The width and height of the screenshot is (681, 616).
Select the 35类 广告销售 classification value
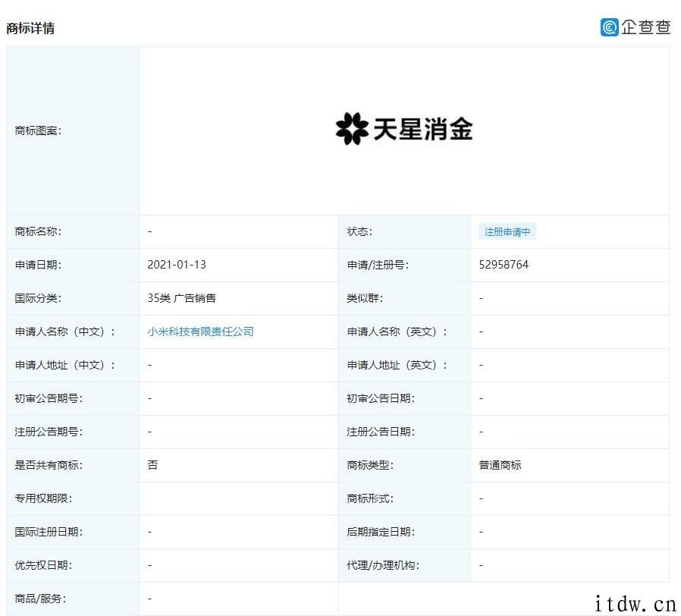181,298
